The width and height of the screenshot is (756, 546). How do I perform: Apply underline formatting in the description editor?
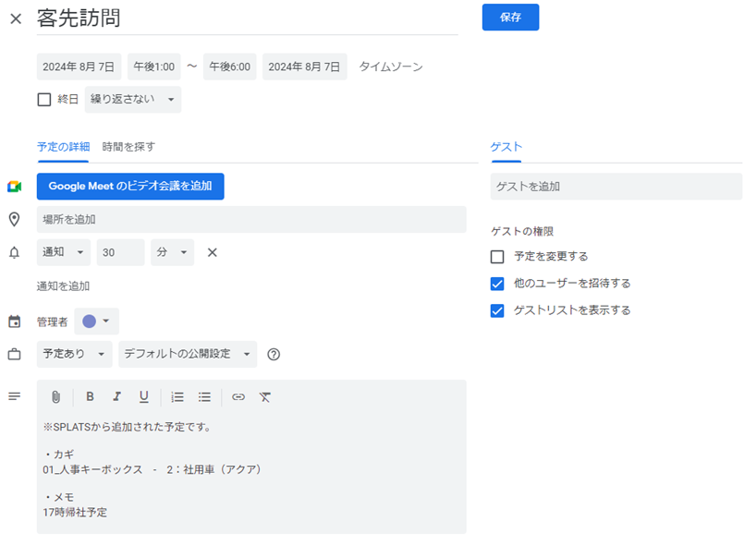(146, 396)
